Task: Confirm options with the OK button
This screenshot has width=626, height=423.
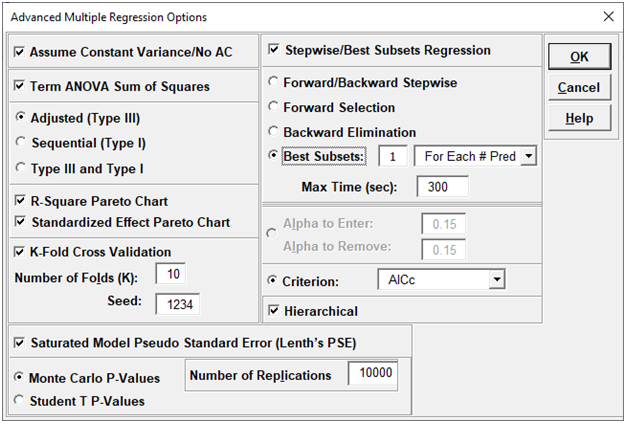Action: pos(580,57)
